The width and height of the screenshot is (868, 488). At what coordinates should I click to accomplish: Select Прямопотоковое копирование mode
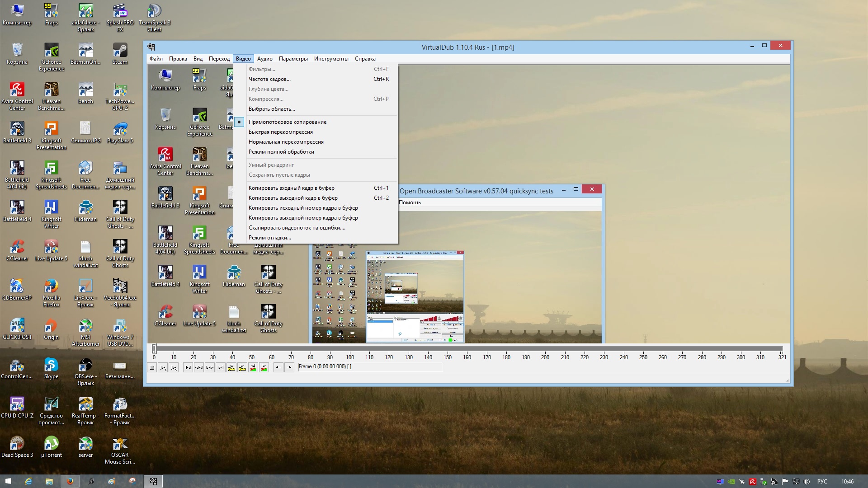(x=287, y=122)
